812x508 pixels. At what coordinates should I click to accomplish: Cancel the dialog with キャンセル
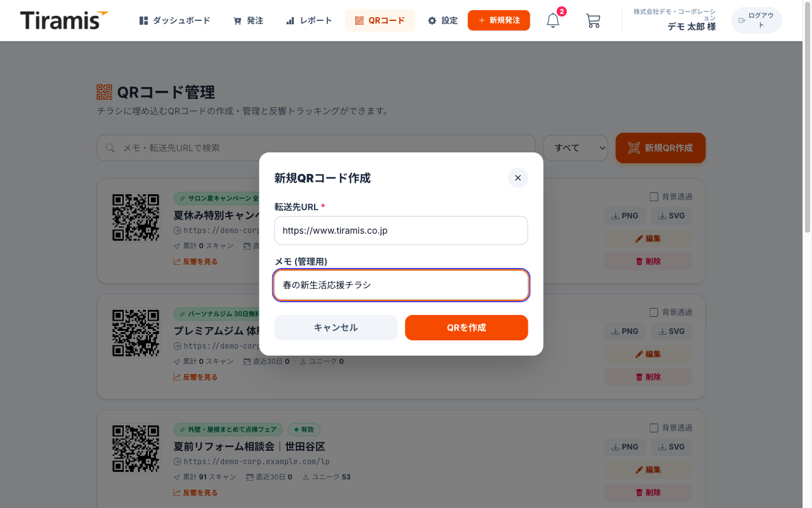tap(336, 328)
